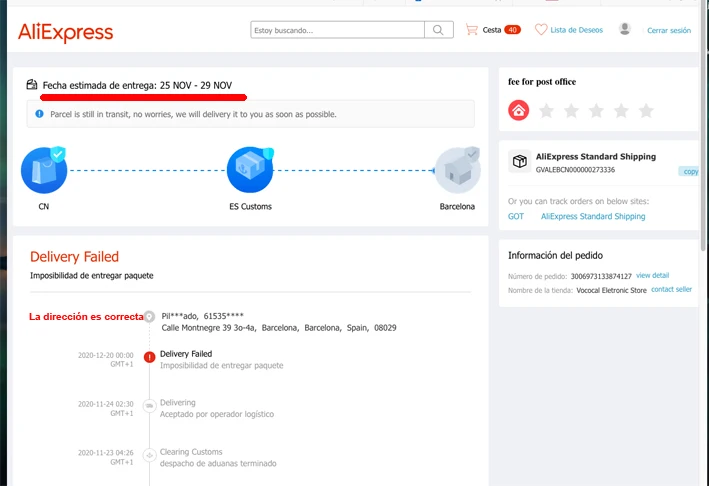This screenshot has width=709, height=486.
Task: Open the shopping cart icon
Action: 472,30
